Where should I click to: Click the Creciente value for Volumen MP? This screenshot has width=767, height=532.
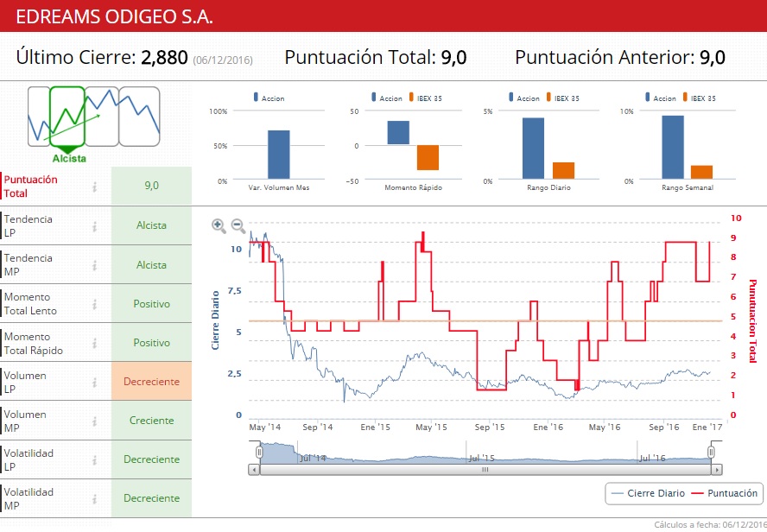pos(151,421)
